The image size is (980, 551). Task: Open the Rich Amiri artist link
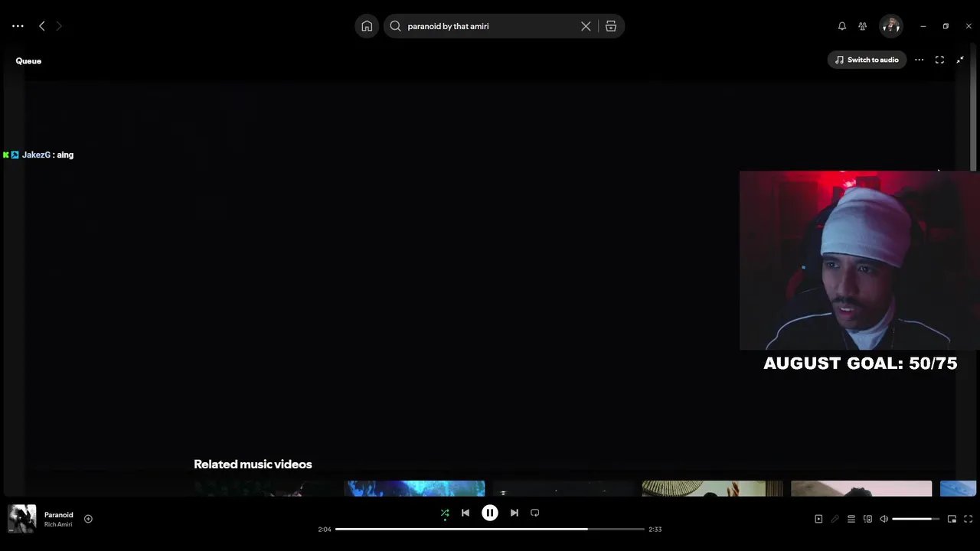(x=58, y=524)
